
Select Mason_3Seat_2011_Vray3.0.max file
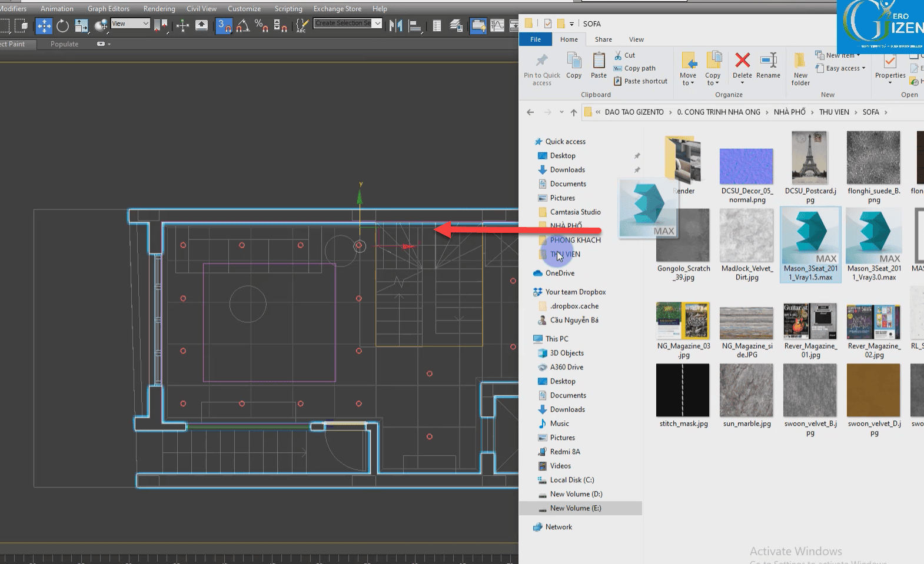pos(874,245)
